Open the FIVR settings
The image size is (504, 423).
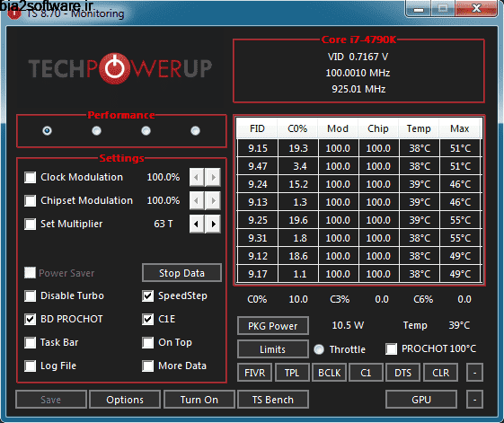254,373
